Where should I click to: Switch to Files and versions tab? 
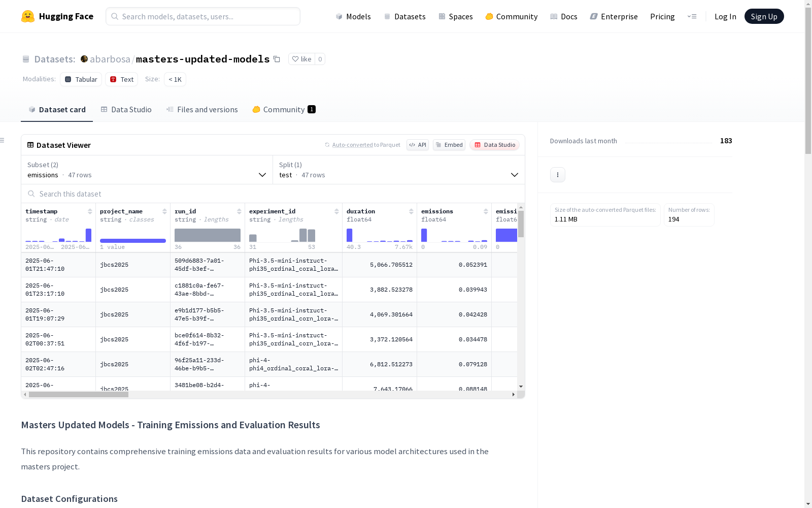pos(202,110)
